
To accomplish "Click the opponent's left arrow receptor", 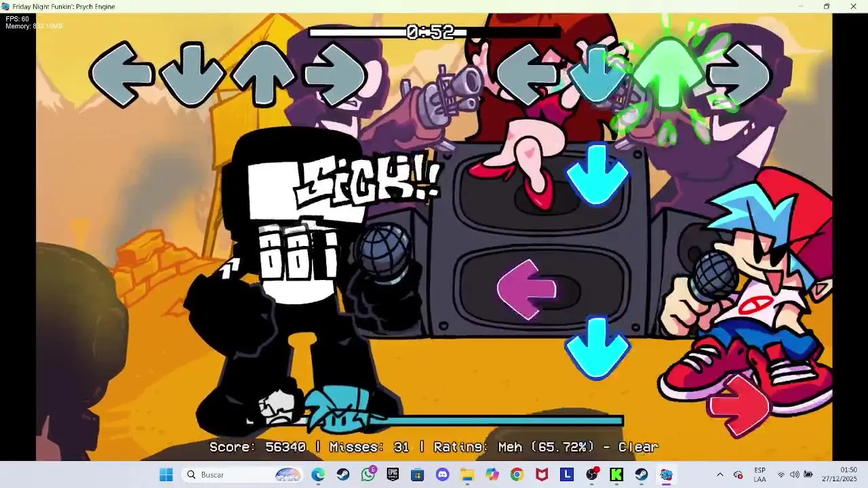I will (x=122, y=74).
